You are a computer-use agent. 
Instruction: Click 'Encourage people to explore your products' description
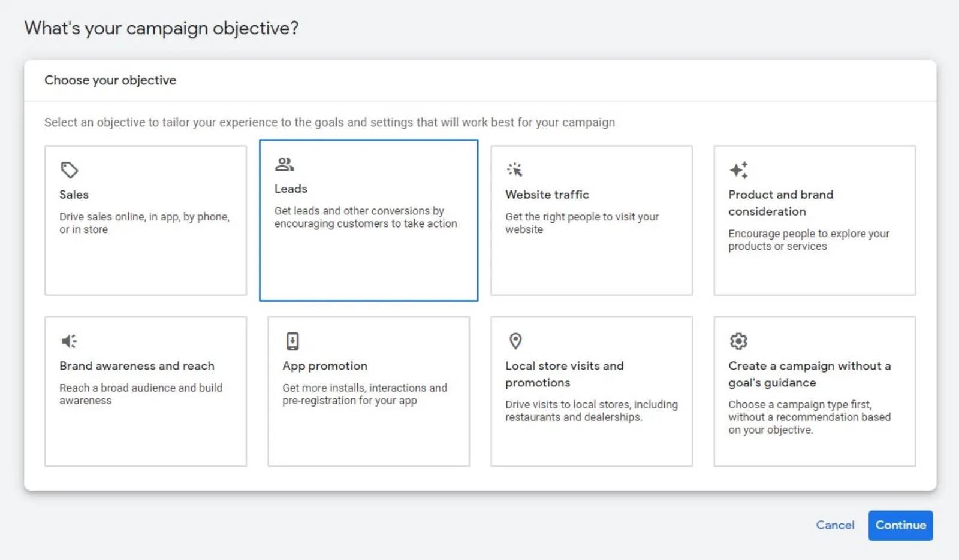point(809,240)
